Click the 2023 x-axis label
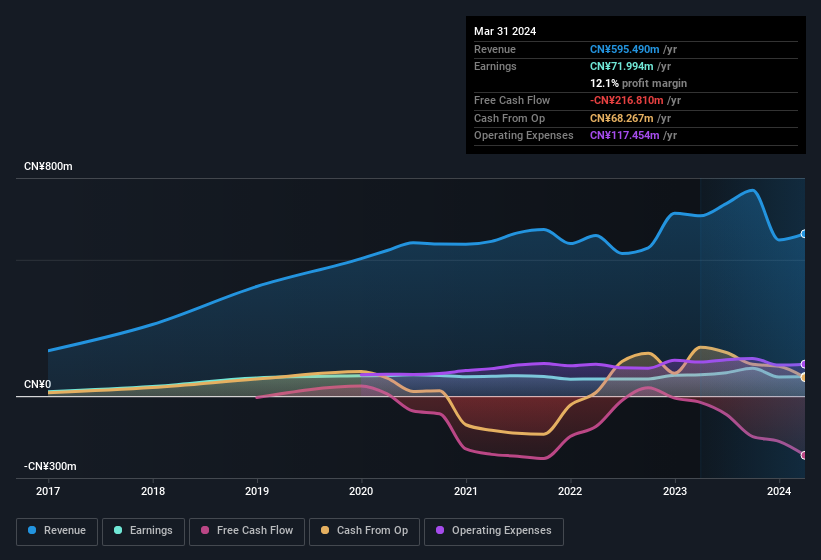 [674, 491]
